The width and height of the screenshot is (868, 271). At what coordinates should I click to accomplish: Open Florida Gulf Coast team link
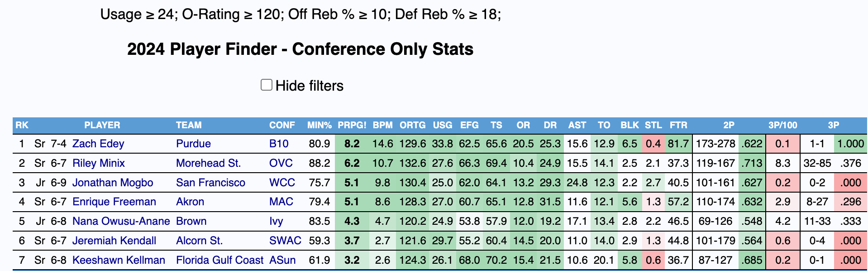219,260
